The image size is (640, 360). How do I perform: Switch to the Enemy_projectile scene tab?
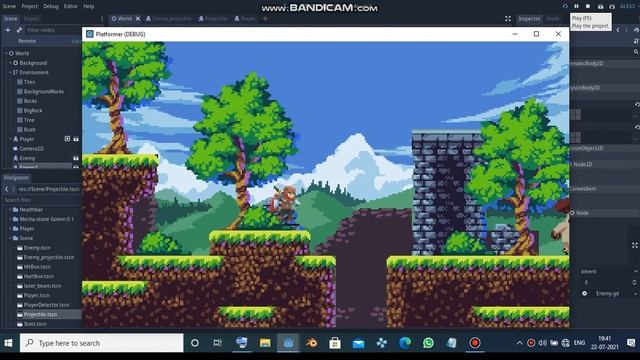pyautogui.click(x=169, y=19)
